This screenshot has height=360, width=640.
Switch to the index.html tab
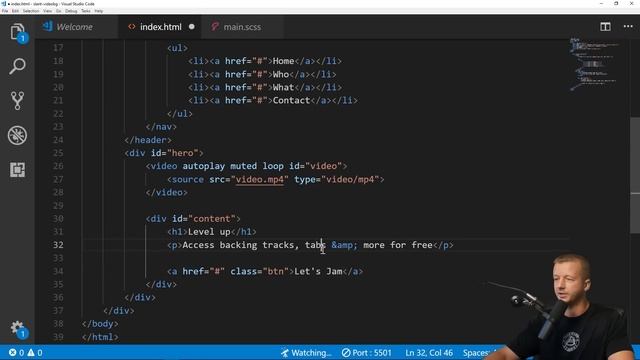(160, 27)
